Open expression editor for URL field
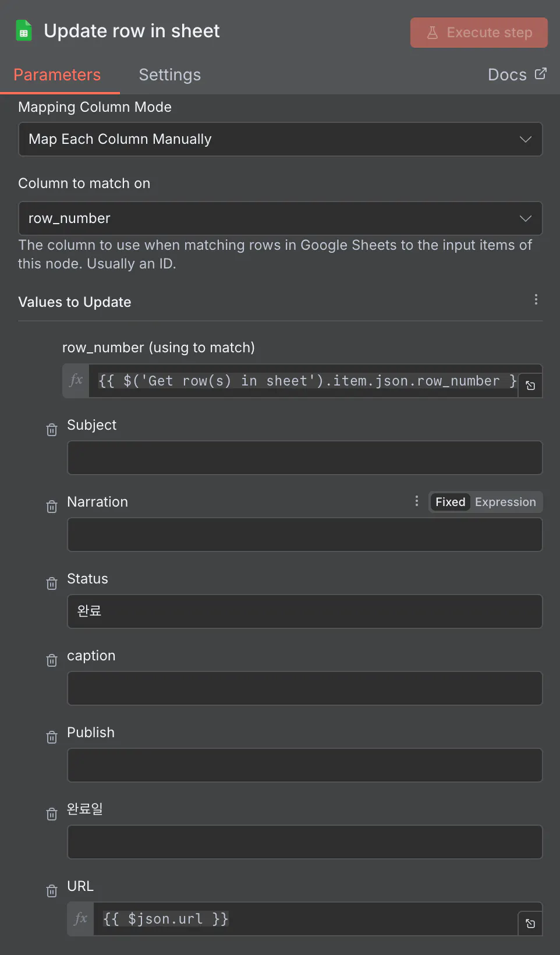Screen dimensions: 560x955 pos(530,924)
